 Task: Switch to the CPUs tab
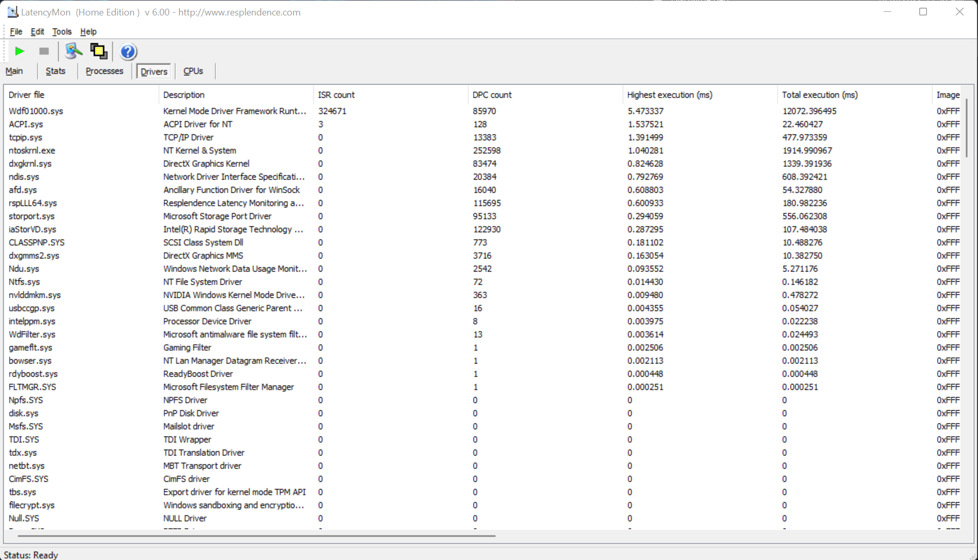click(193, 71)
